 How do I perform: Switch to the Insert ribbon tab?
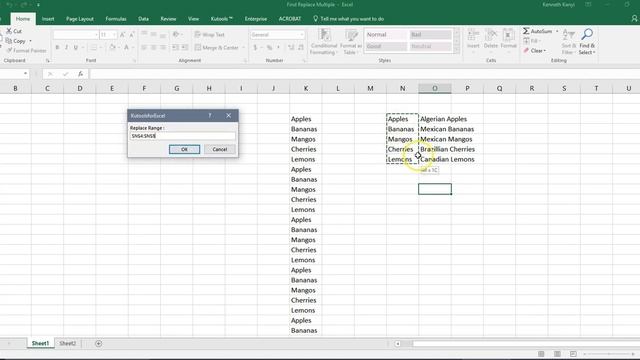click(48, 19)
